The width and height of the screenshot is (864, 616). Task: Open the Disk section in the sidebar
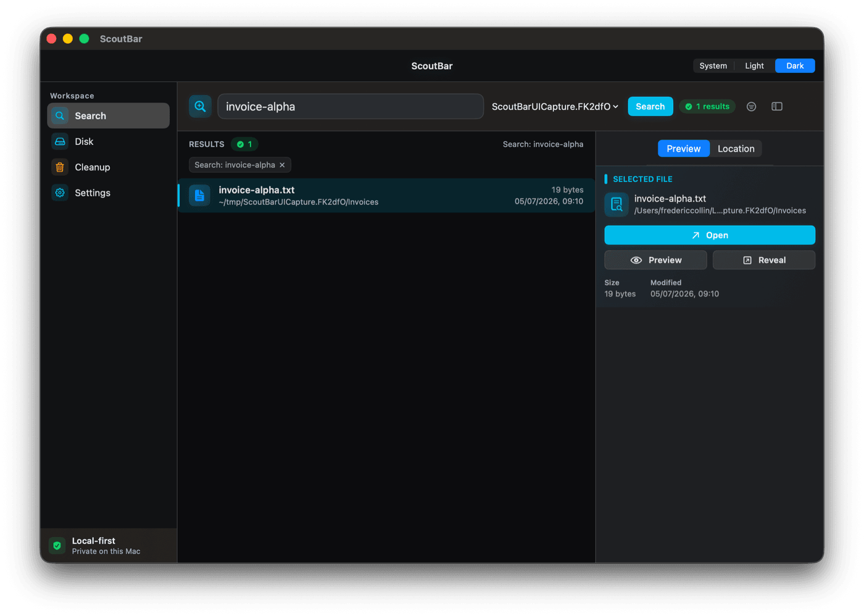pyautogui.click(x=109, y=141)
